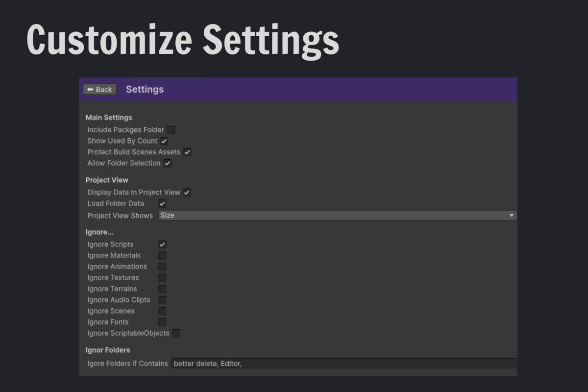Screen dimensions: 588x392
Task: Click the left arrow icon on Back button
Action: 91,89
